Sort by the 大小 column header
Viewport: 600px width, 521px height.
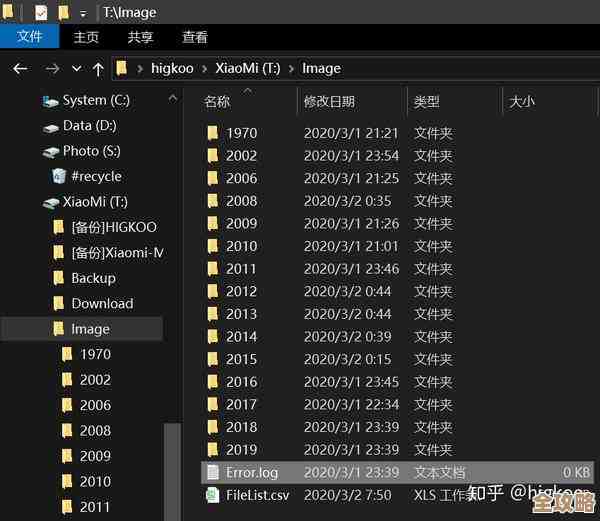coord(522,102)
